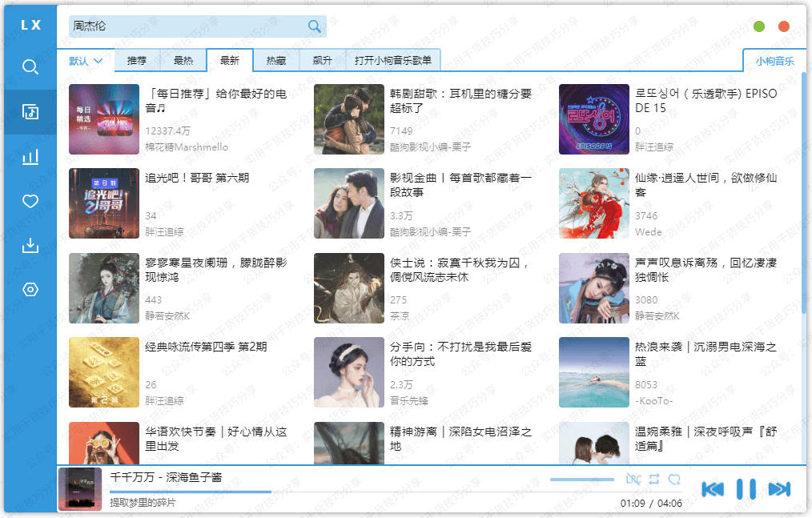Screen dimensions: 812x518
Task: Toggle the playback loop mode icon
Action: [653, 478]
